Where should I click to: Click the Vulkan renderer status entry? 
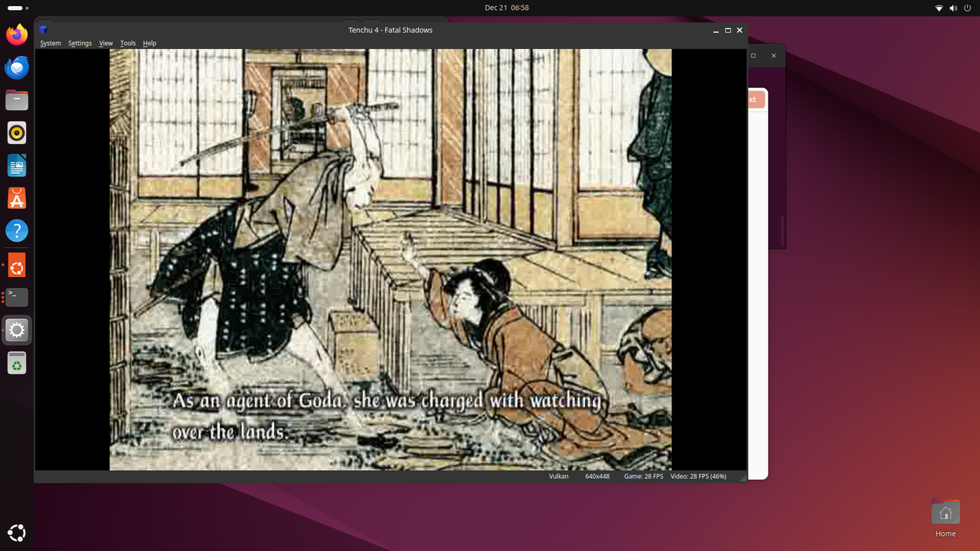pyautogui.click(x=559, y=476)
